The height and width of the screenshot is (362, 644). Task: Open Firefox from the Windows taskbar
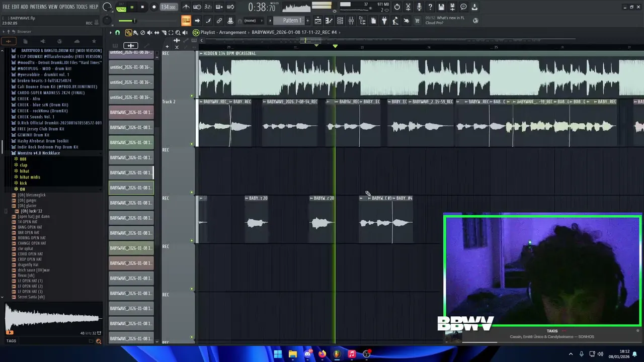click(x=322, y=354)
